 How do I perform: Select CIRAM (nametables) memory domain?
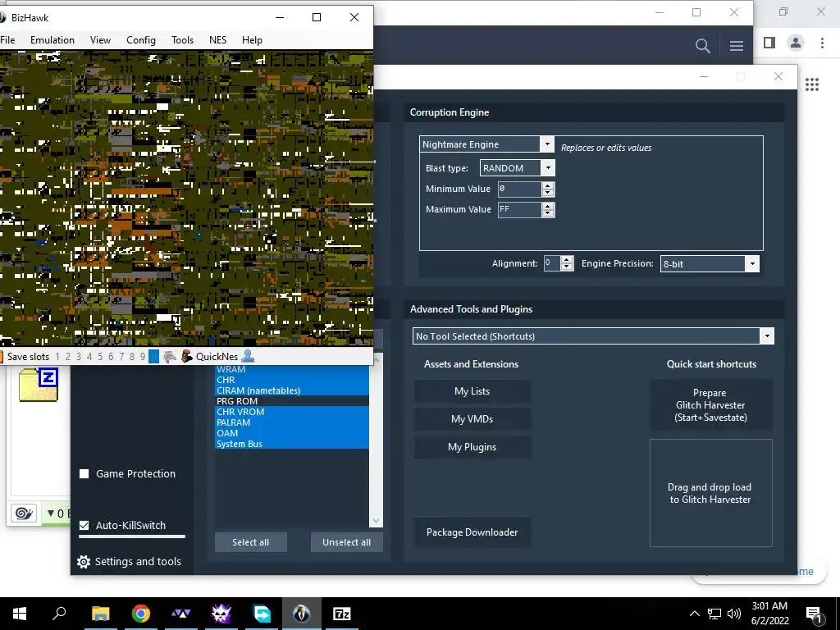tap(292, 390)
